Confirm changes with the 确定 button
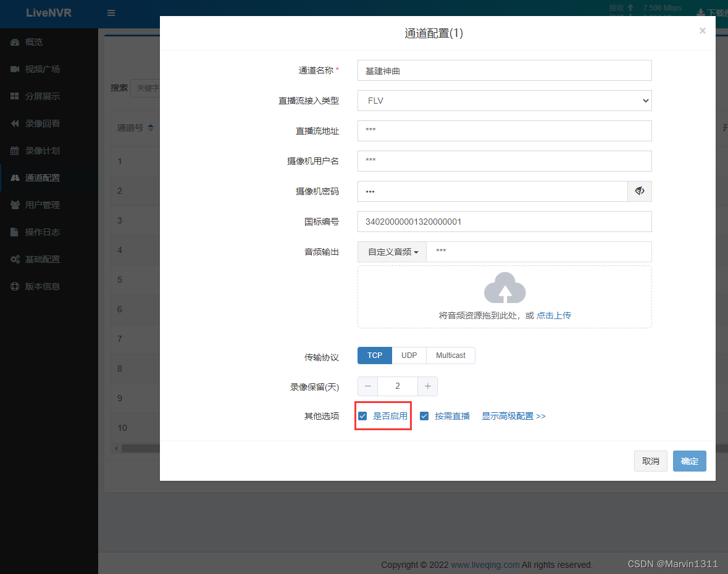 click(689, 461)
